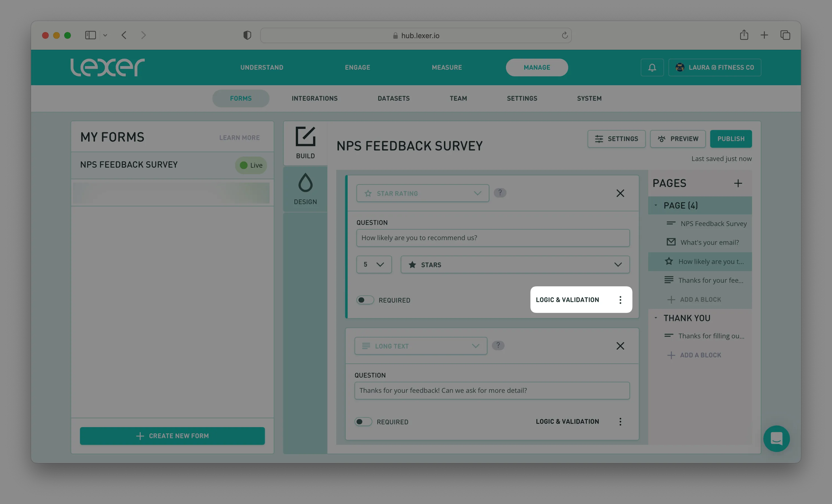Toggle Required on the Long Text question
This screenshot has width=832, height=504.
tap(363, 422)
